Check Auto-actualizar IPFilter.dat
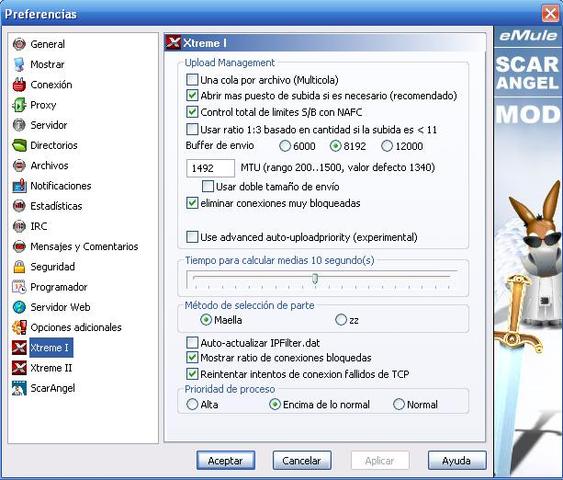Image resolution: width=563 pixels, height=480 pixels. point(192,342)
